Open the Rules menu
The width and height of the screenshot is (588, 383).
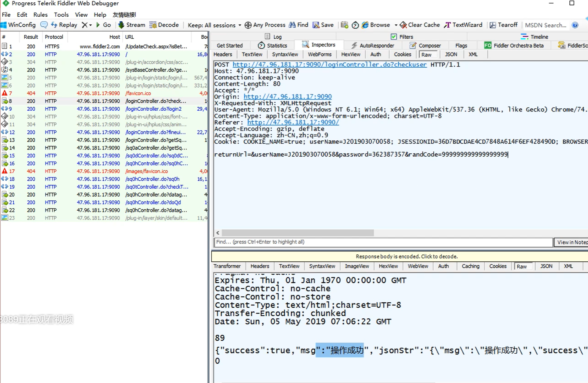coord(40,14)
